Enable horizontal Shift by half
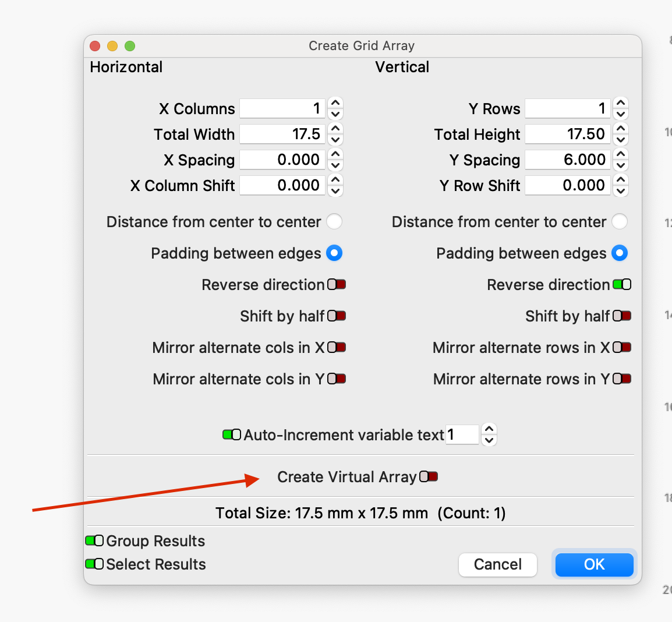Screen dimensions: 672x622 pos(337,316)
